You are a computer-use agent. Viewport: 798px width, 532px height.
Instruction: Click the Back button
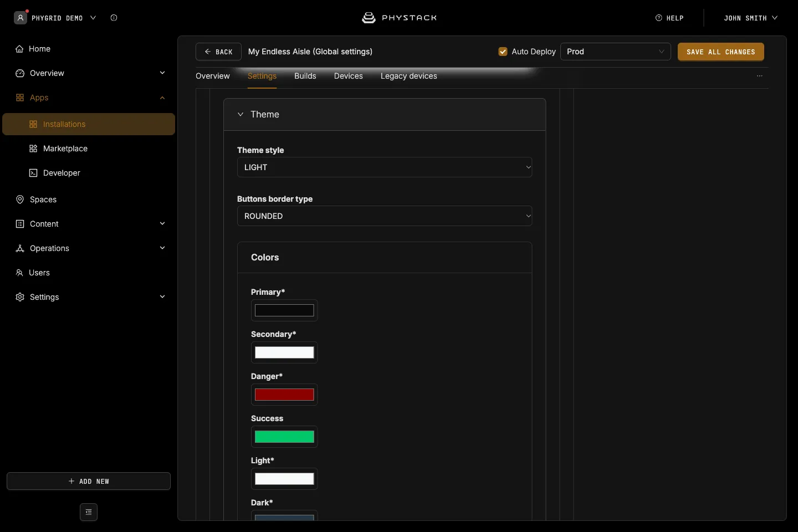tap(218, 52)
